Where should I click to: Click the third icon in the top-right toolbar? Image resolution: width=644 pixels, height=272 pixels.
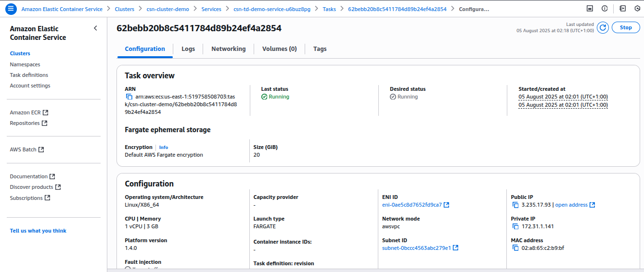coord(622,9)
